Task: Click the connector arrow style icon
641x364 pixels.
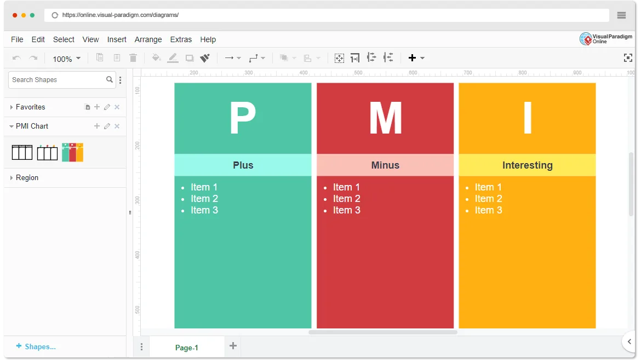Action: [229, 58]
